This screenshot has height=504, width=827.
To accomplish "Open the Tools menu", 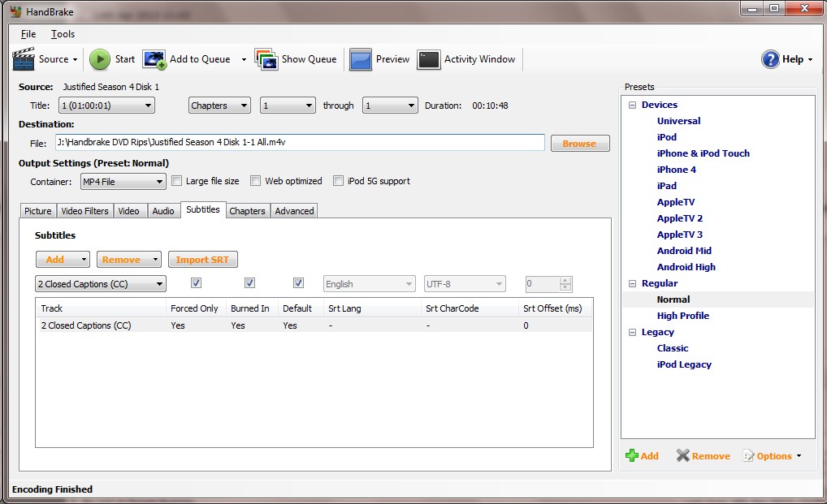I will pyautogui.click(x=63, y=34).
